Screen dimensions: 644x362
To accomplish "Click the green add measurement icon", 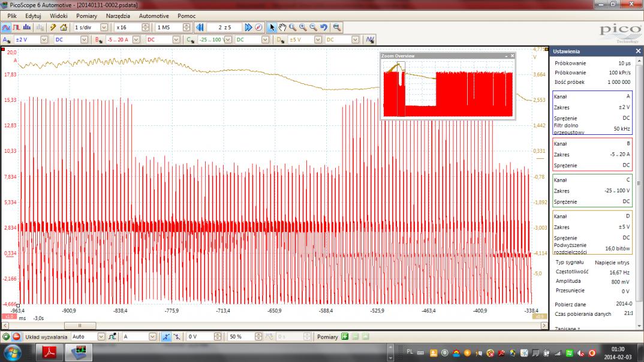I will [345, 337].
